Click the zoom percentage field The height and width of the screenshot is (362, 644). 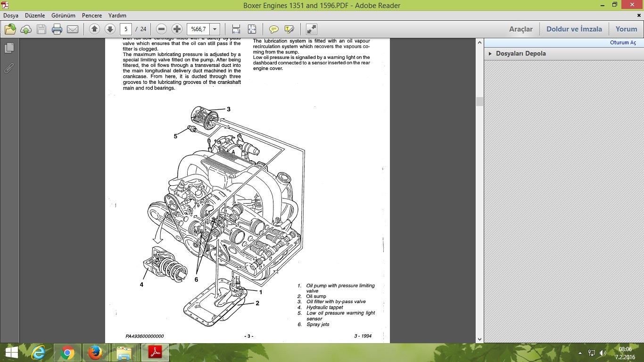[198, 29]
